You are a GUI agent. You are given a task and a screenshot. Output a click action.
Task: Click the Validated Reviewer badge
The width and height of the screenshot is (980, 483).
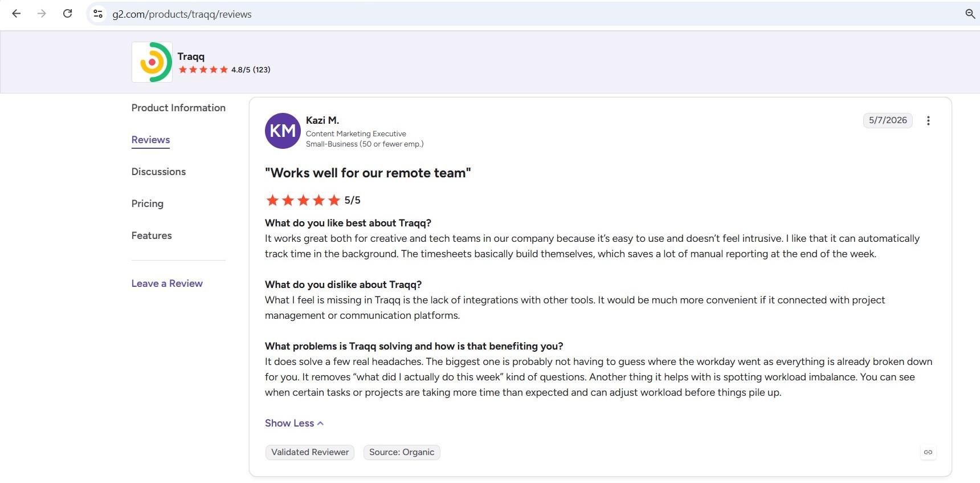click(x=310, y=452)
